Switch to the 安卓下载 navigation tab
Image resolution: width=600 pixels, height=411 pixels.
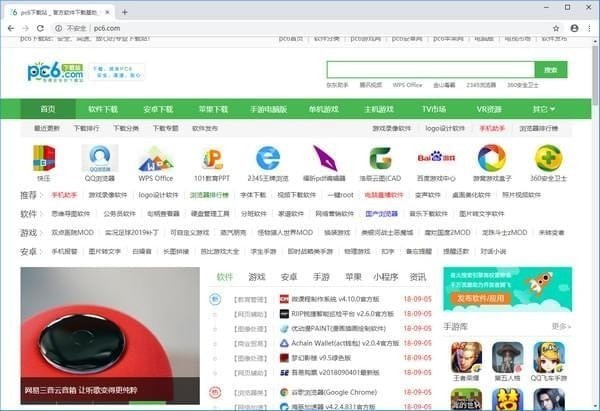tap(159, 108)
